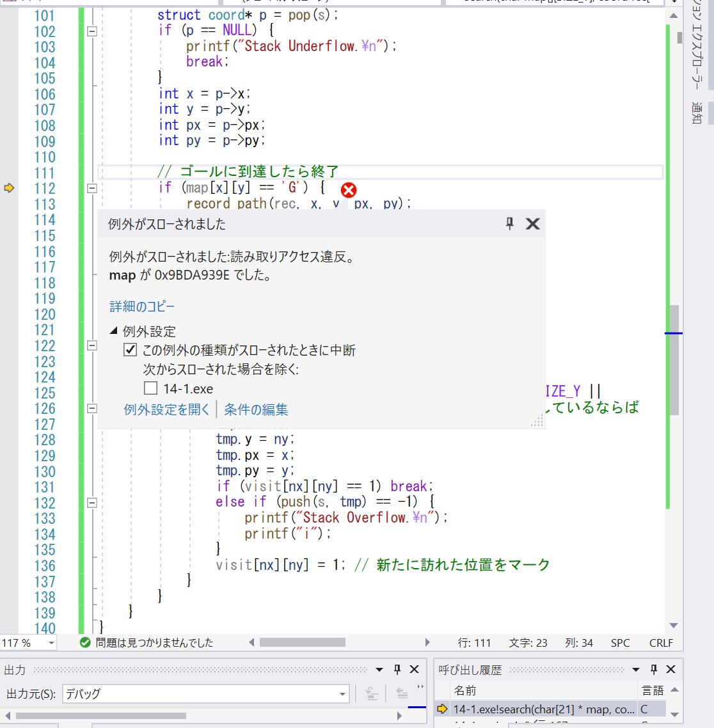Click the yellow execution pointer on line 112
714x728 pixels.
pyautogui.click(x=10, y=188)
